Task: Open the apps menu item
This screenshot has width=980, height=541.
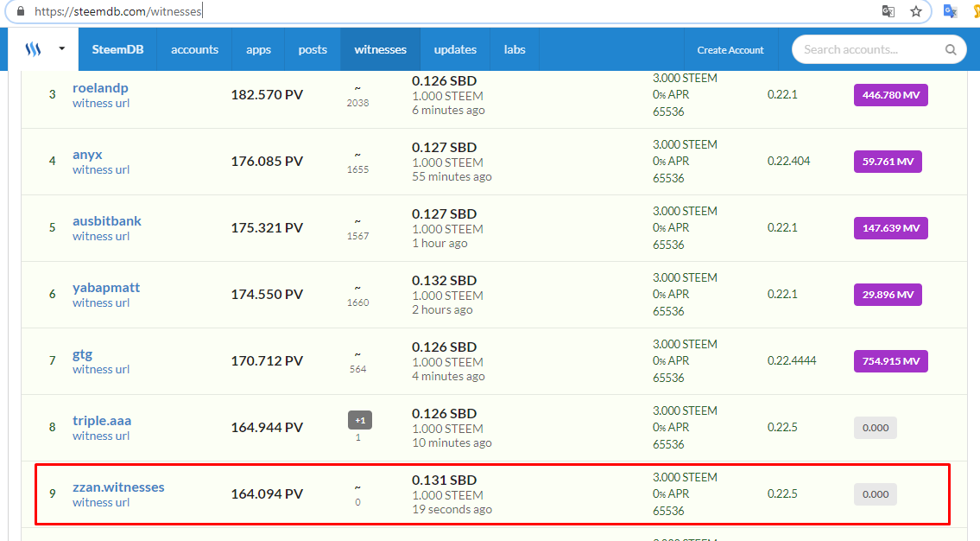Action: [258, 49]
